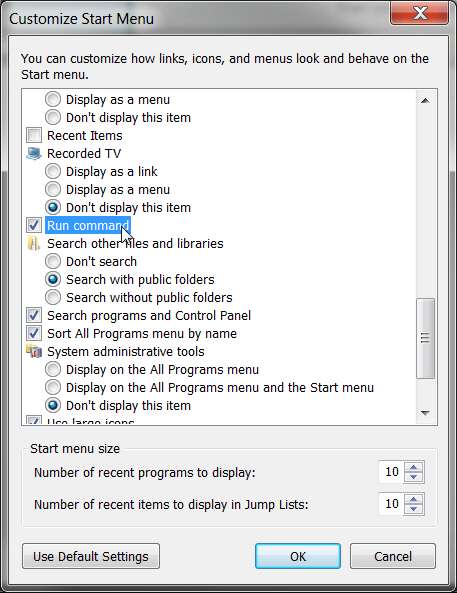Click the System administrative tools icon
457x593 pixels.
(x=34, y=352)
